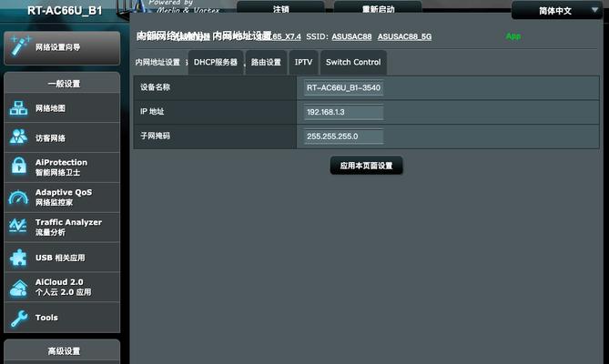Switch to 内网地址设置 tab
The height and width of the screenshot is (364, 609).
157,63
